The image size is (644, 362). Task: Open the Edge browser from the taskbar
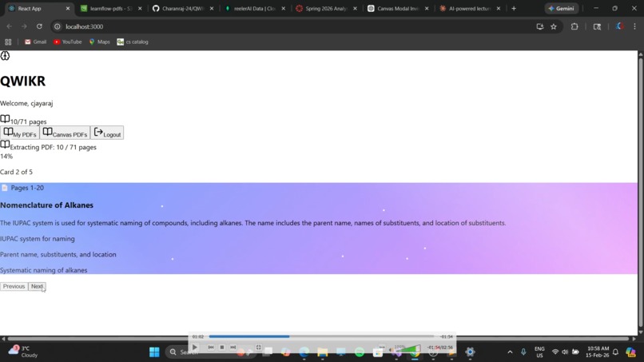pos(304,352)
